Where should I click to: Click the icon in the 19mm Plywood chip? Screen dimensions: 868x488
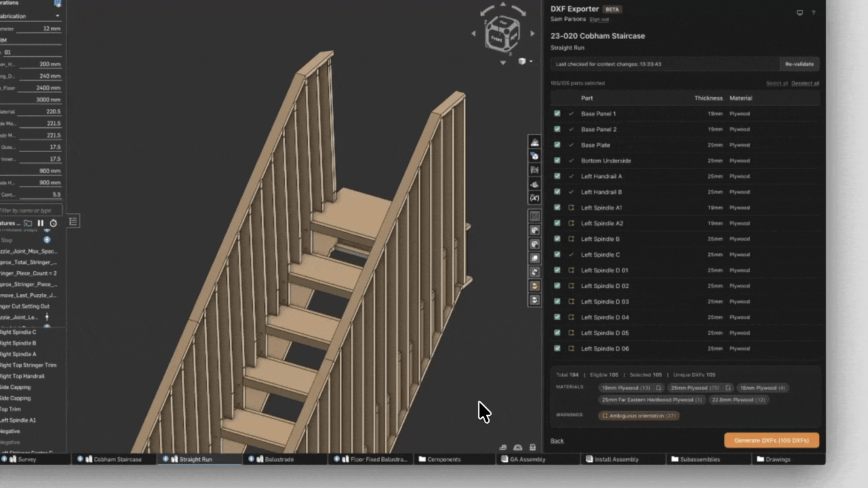[658, 388]
